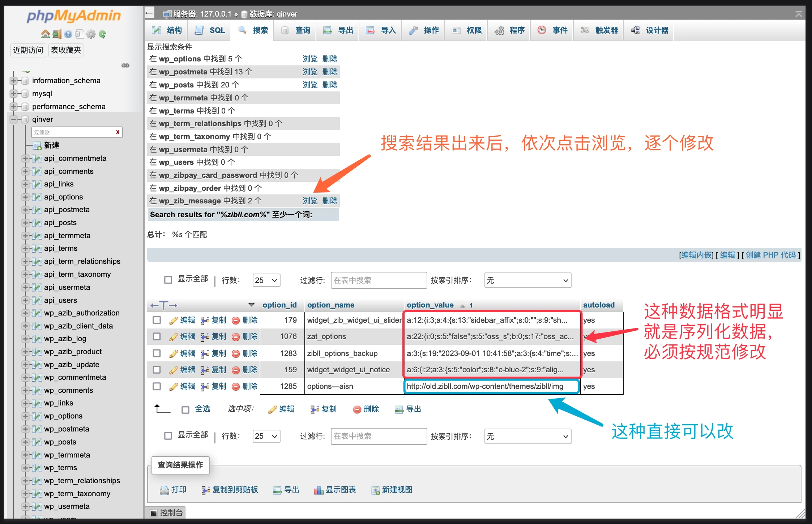Check the 全选 select all checkbox

(x=185, y=409)
